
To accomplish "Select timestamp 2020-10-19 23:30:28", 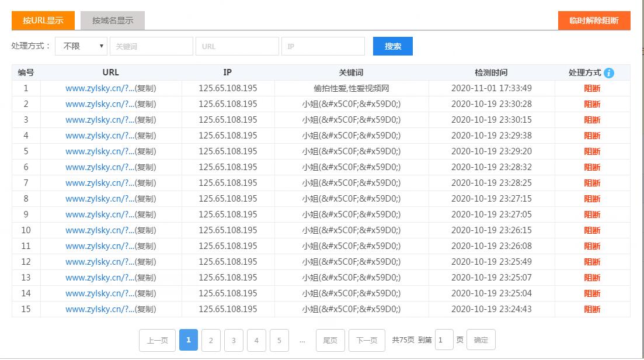I will tap(491, 104).
